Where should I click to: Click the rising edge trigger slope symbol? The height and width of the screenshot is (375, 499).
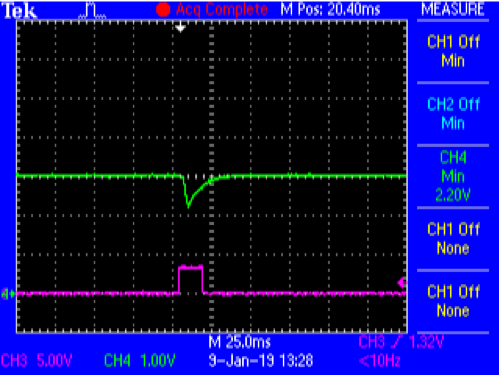coord(397,342)
